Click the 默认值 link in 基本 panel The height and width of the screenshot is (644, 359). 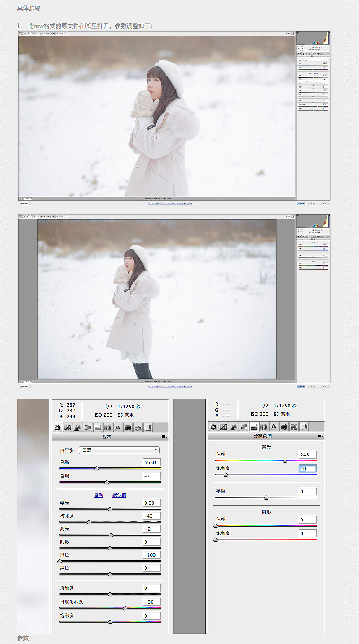119,495
